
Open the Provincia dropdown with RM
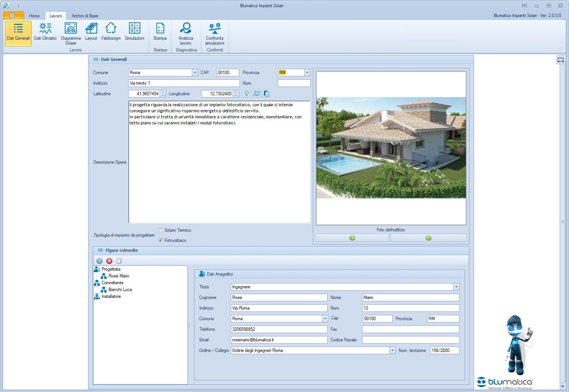(307, 73)
